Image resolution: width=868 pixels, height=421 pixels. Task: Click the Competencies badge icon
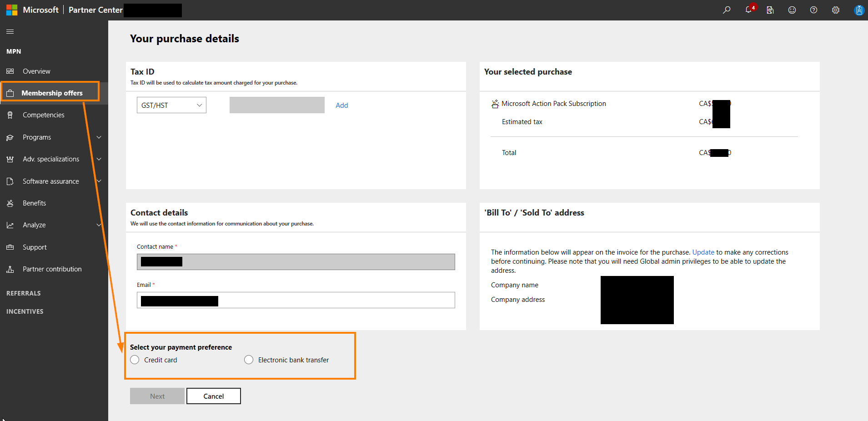click(10, 115)
